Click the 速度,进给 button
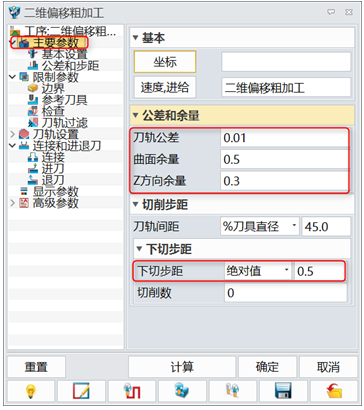The image size is (364, 410). point(165,87)
